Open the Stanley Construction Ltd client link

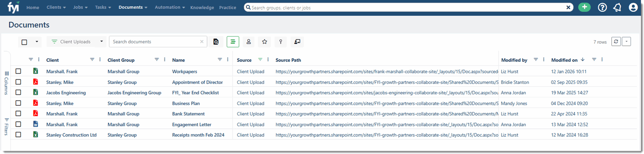71,135
